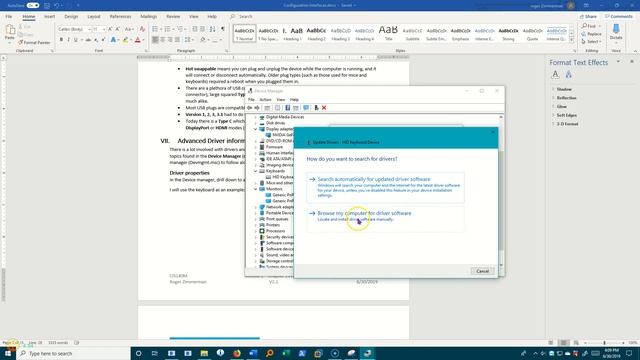
Task: Expand the Processors tree node
Action: pos(256,231)
